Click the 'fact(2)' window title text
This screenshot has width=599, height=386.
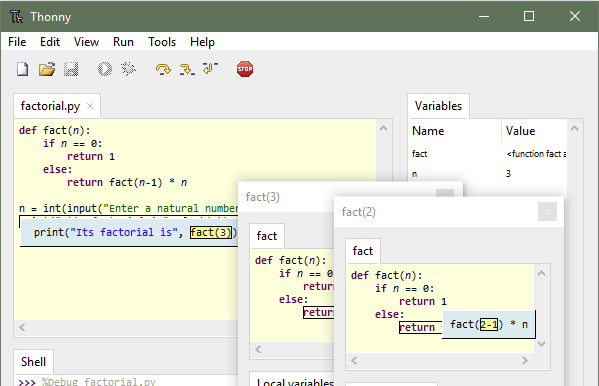[x=358, y=212]
